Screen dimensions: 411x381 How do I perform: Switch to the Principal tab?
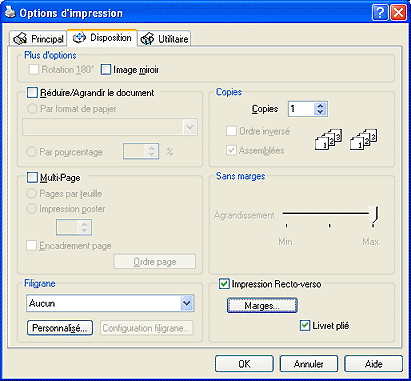pyautogui.click(x=38, y=39)
